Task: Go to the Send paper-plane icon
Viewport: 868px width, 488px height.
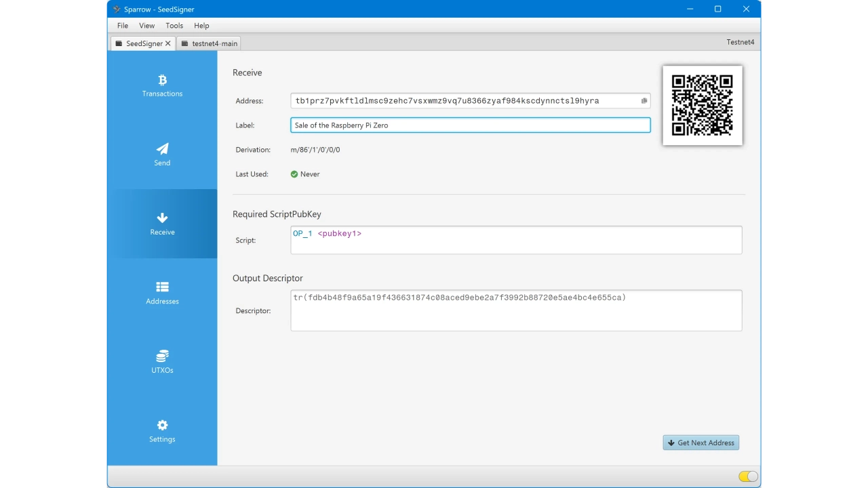Action: 162,149
